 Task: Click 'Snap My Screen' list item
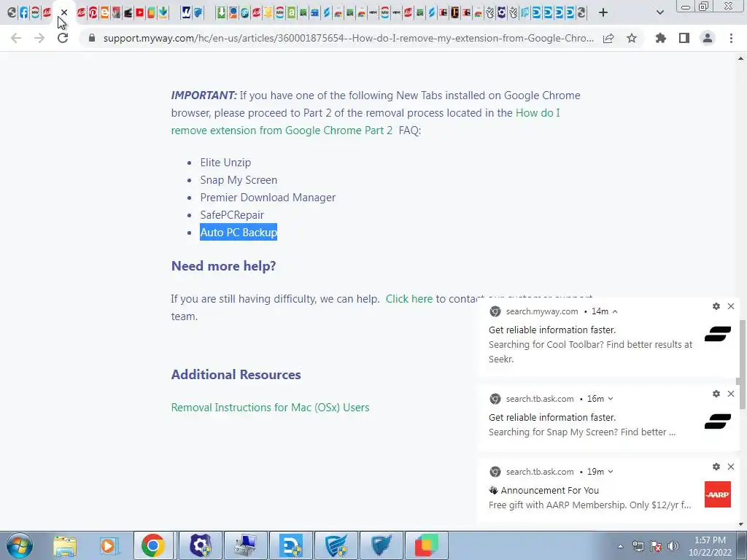point(239,180)
